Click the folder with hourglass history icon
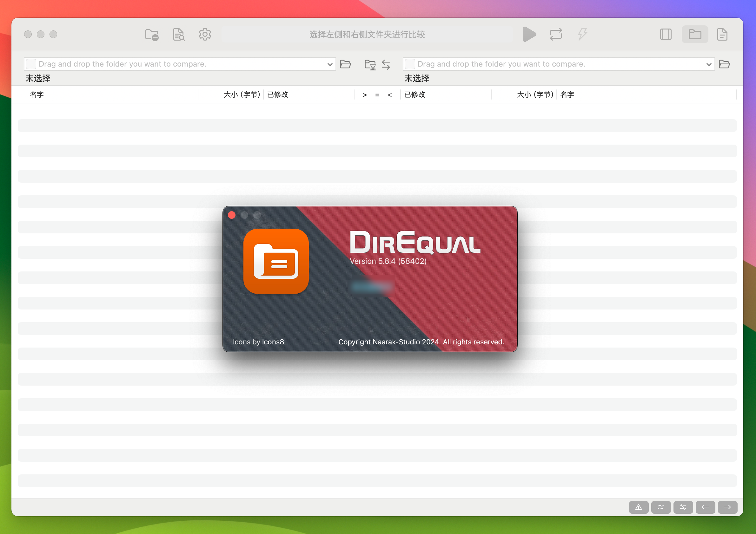Viewport: 756px width, 534px height. tap(370, 64)
